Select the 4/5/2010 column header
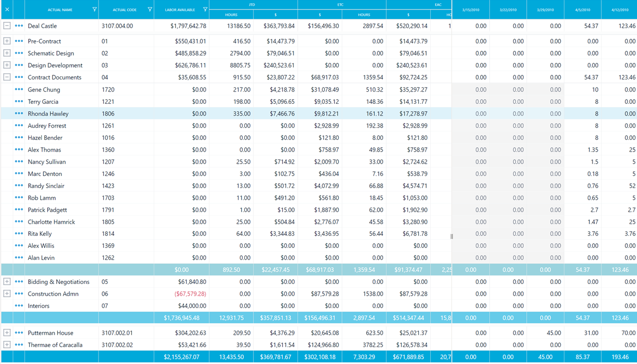 582,10
